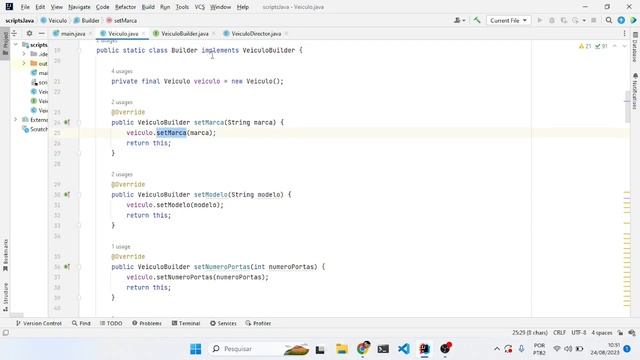Switch to VeiculoBuilder.java editor tab
Viewport: 640px width, 360px height.
point(184,33)
